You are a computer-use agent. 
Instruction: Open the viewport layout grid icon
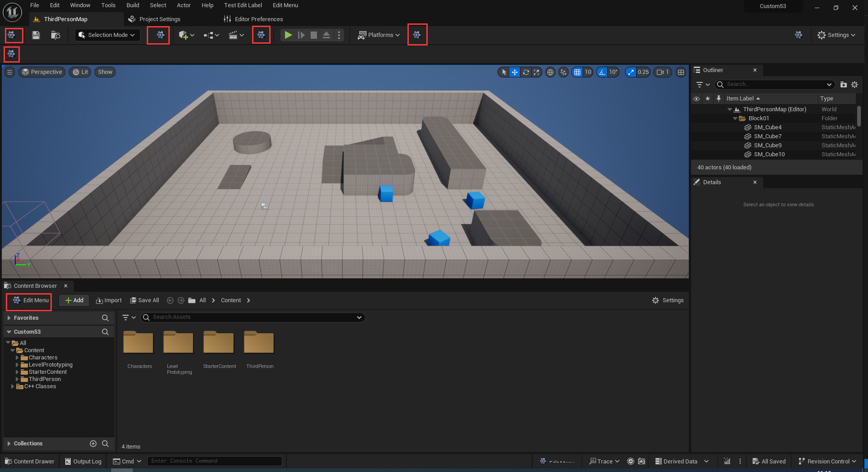click(x=681, y=72)
